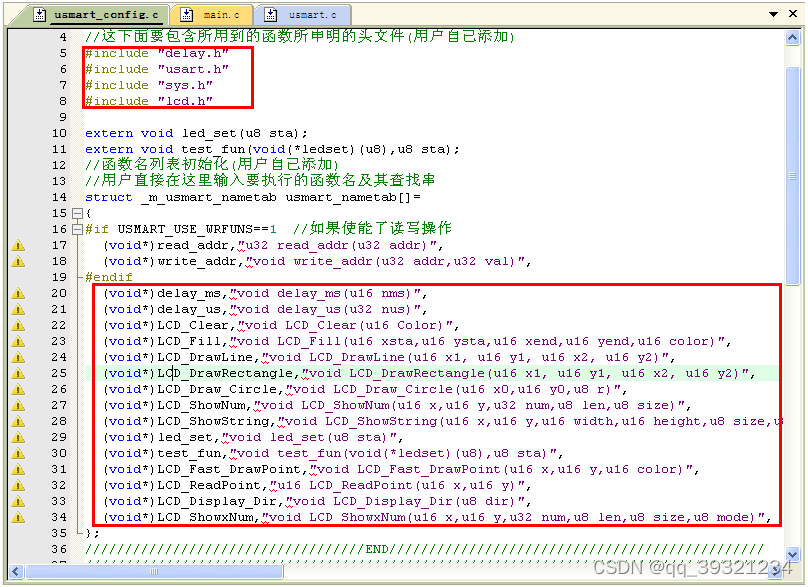Close the active editor document
808x587 pixels.
click(x=793, y=14)
